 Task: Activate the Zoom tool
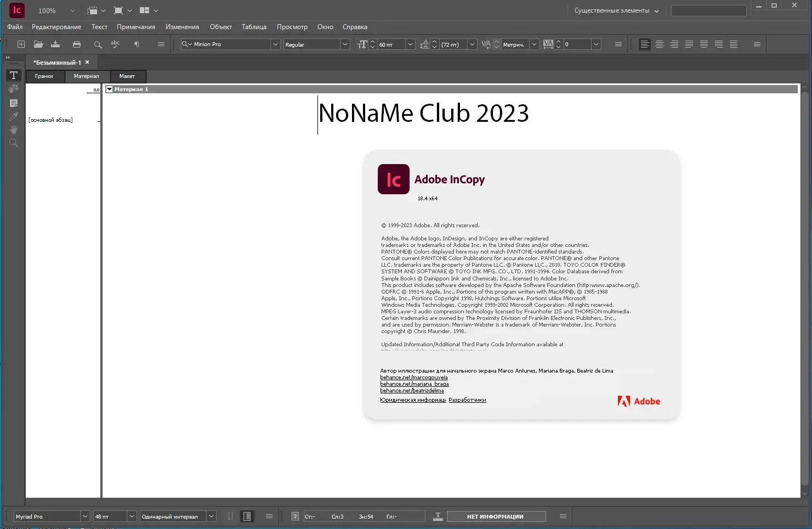tap(13, 143)
